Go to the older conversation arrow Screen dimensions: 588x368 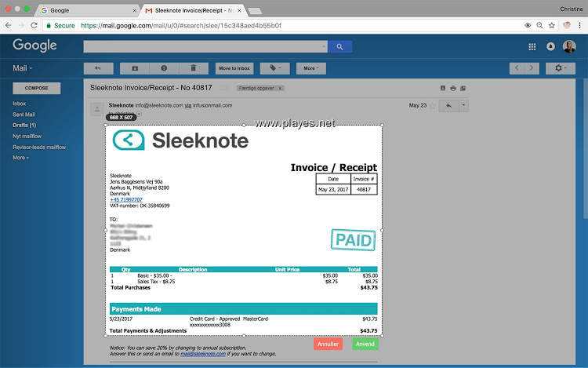coord(532,68)
